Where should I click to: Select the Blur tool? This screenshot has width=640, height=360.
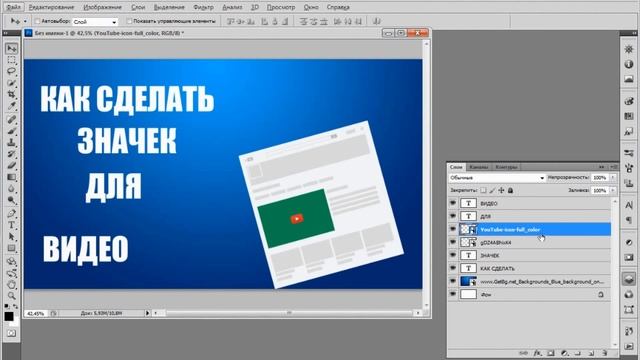pos(11,189)
